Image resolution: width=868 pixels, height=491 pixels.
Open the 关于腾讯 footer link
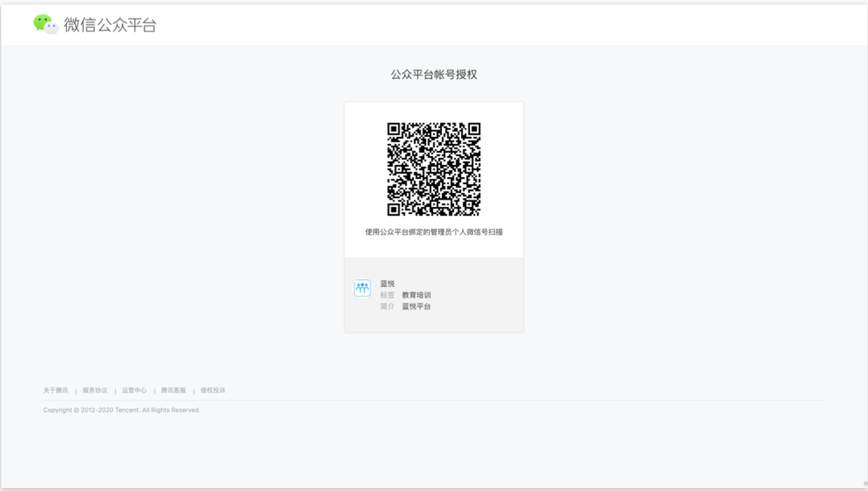(56, 390)
